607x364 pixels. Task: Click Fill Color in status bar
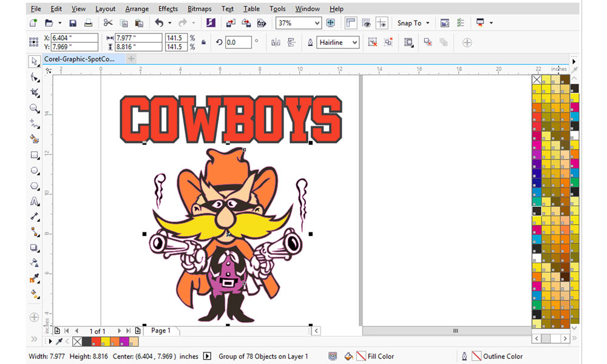tap(375, 356)
